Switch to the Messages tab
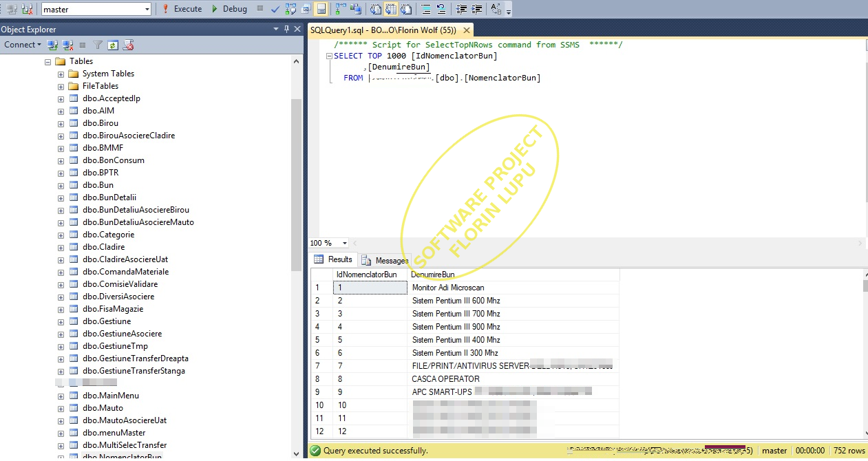The height and width of the screenshot is (461, 868). pyautogui.click(x=385, y=260)
